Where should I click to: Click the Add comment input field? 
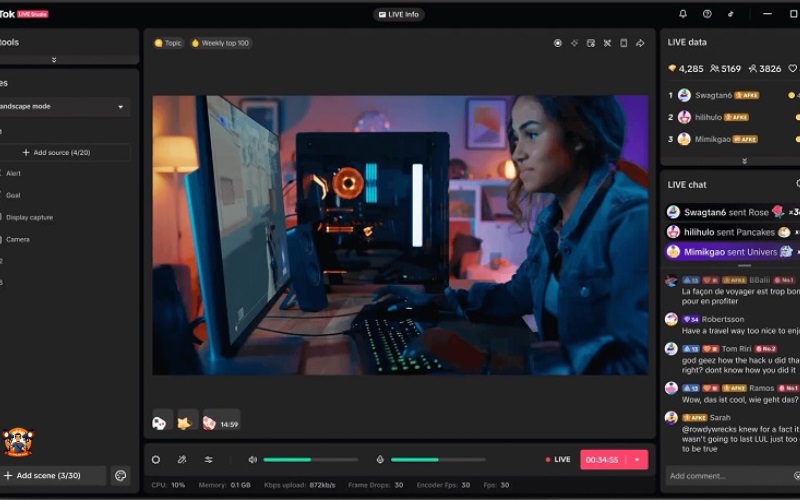coord(733,476)
